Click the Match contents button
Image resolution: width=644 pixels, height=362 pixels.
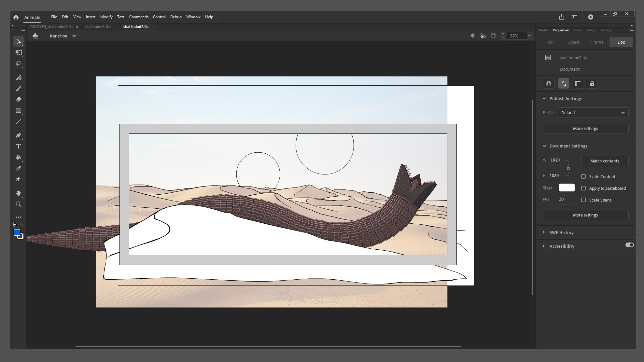click(605, 161)
